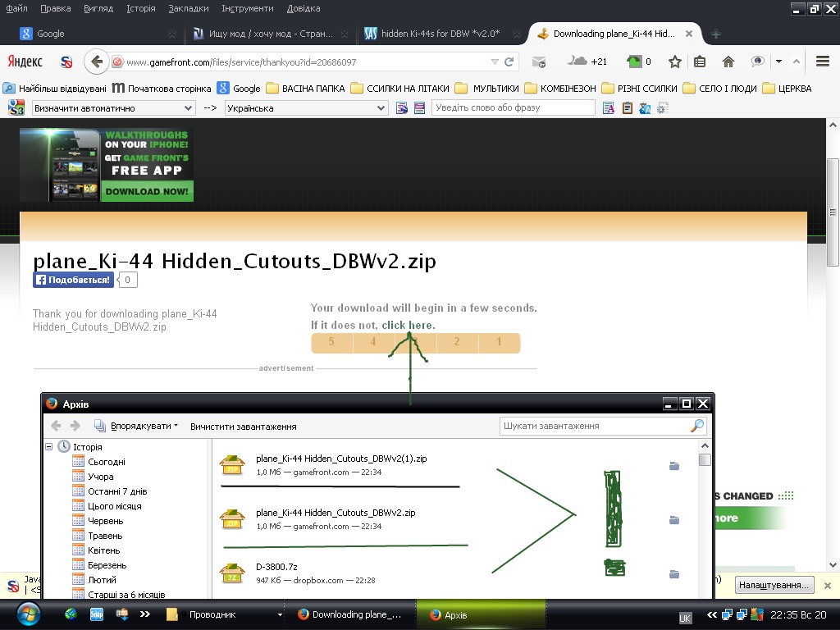Open the МУЛЬТИКИ bookmark folder
This screenshot has width=840, height=630.
[487, 89]
